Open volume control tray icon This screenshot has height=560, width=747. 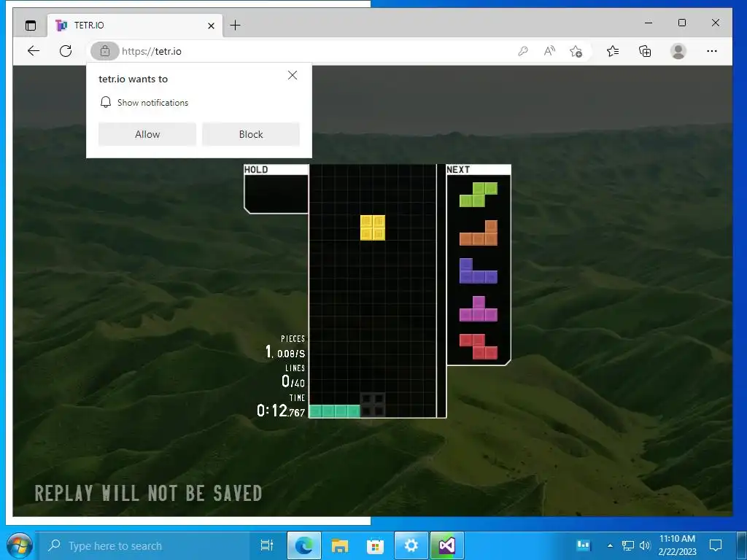(645, 545)
